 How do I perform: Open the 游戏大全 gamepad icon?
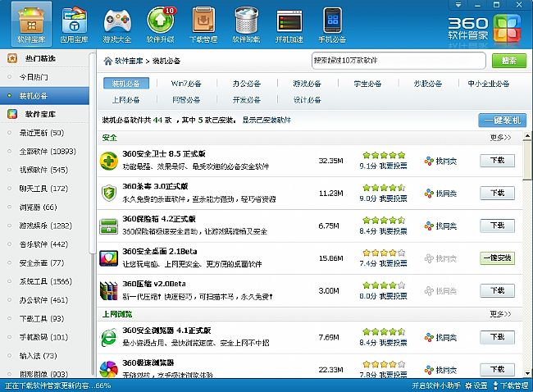pos(117,24)
